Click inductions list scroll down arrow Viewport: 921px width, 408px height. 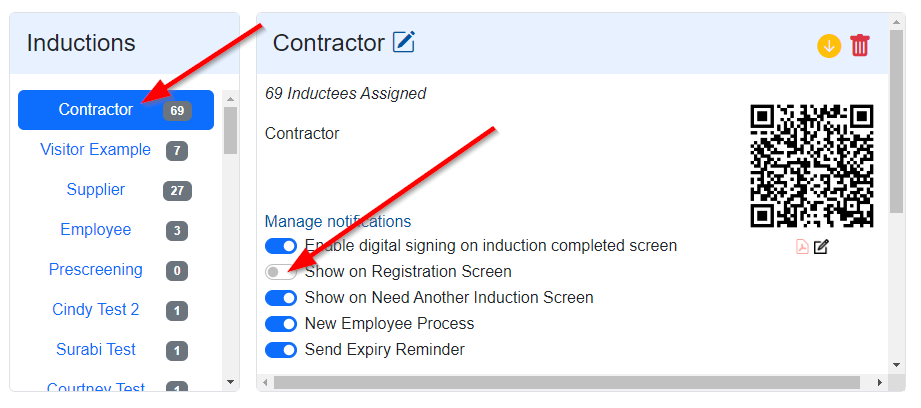230,381
